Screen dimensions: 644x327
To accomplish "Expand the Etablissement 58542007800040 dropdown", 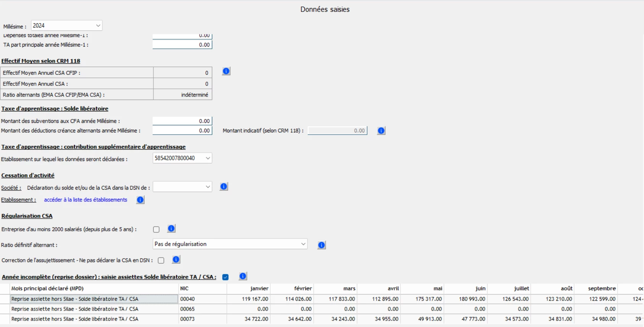I will [182, 158].
